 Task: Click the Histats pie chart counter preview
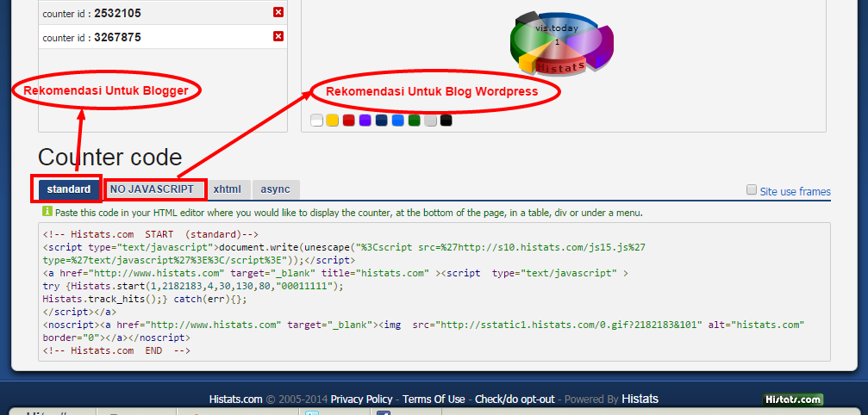[x=561, y=42]
